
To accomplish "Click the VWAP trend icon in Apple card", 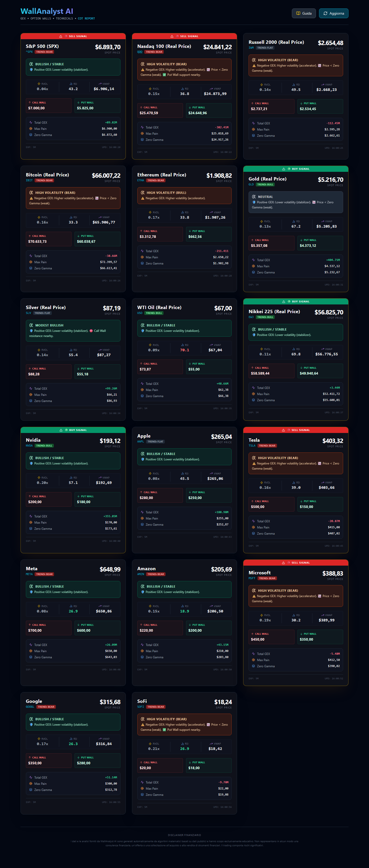I will click(211, 473).
